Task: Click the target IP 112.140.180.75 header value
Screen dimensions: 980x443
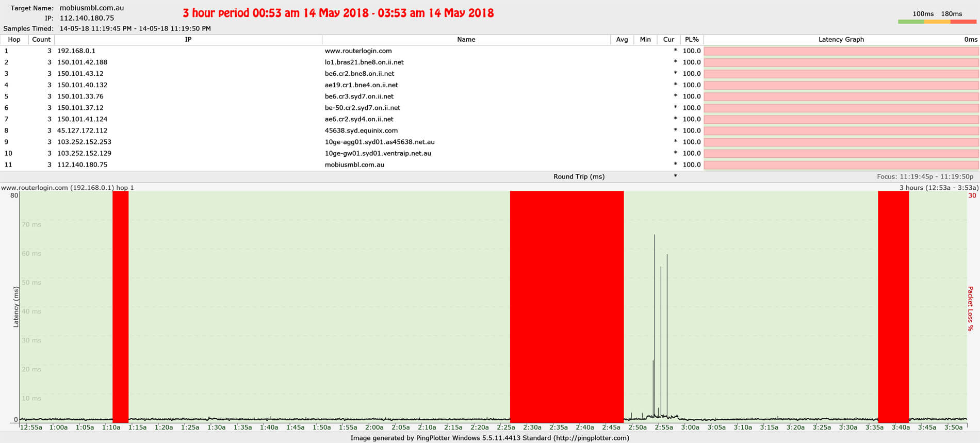Action: point(87,18)
